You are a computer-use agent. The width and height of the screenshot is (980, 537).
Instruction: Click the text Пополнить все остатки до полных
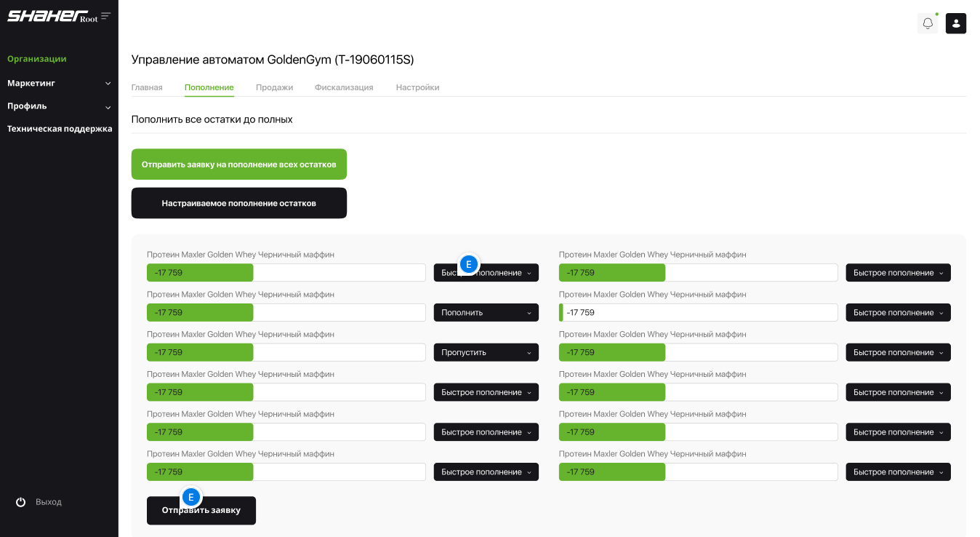pos(212,119)
